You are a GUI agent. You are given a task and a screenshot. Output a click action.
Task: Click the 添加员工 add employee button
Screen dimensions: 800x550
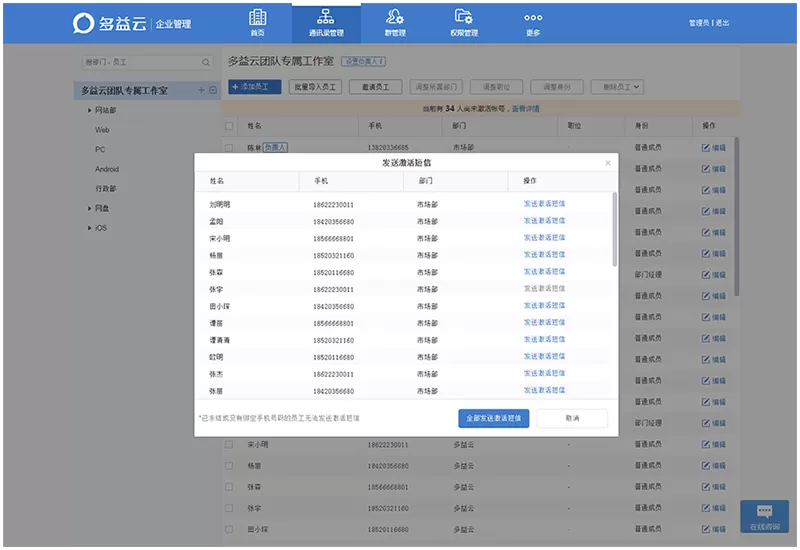point(255,87)
